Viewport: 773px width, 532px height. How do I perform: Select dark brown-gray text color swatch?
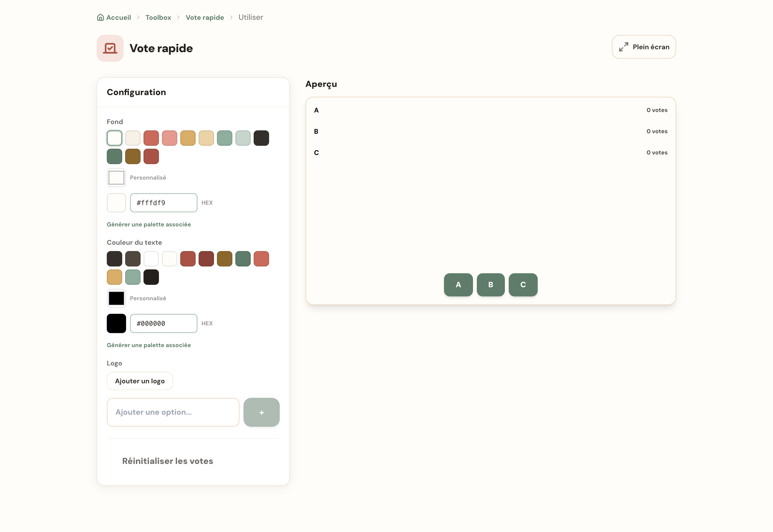(x=133, y=259)
